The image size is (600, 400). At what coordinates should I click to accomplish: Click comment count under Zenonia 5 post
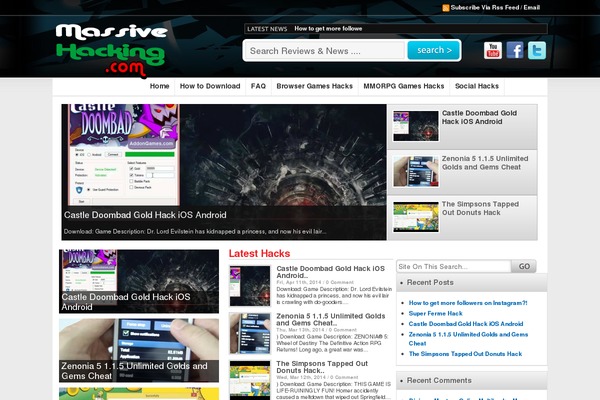pyautogui.click(x=342, y=330)
